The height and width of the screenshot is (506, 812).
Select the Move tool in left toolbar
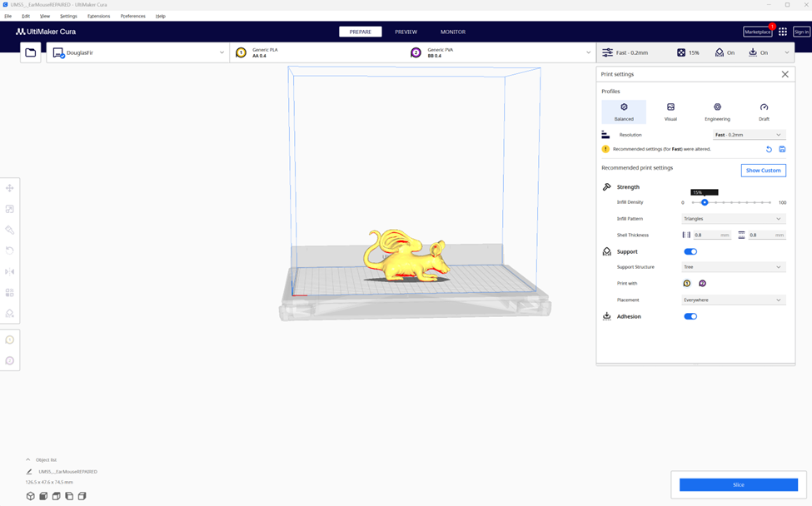click(x=10, y=188)
